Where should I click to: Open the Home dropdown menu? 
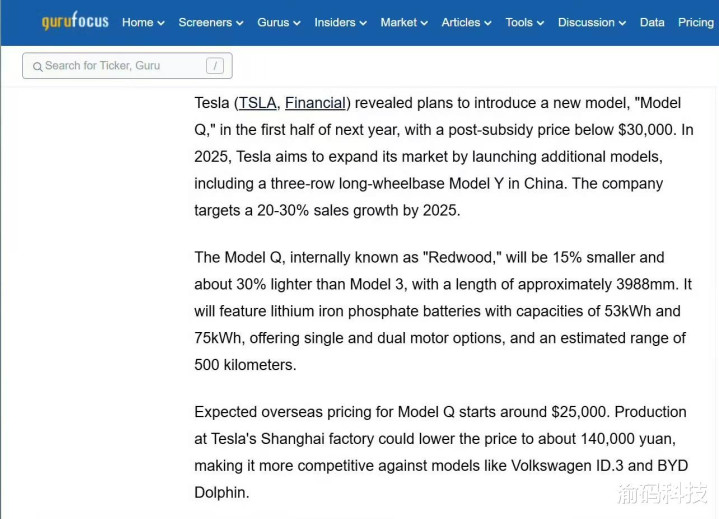(x=143, y=22)
